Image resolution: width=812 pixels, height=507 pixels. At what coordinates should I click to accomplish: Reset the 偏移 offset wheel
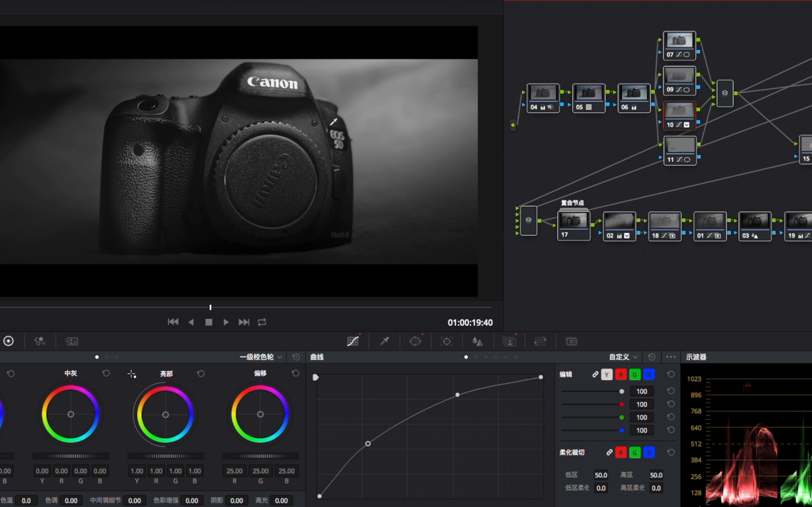295,373
